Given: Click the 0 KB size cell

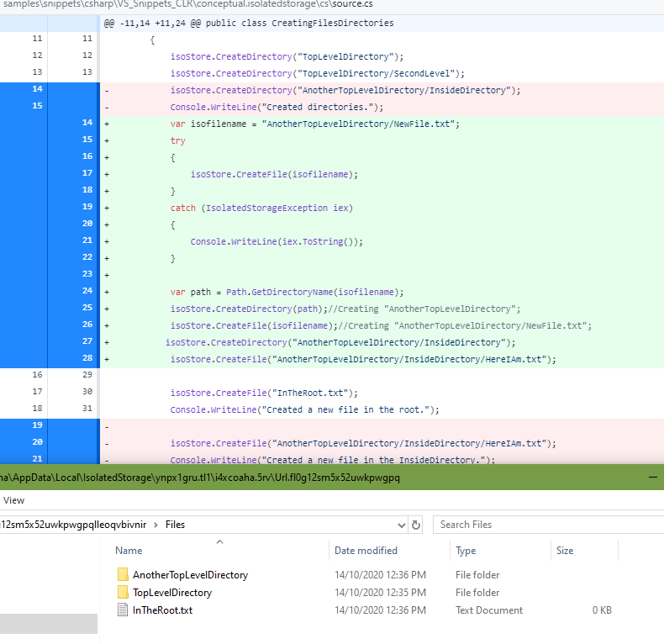Looking at the screenshot, I should (602, 610).
